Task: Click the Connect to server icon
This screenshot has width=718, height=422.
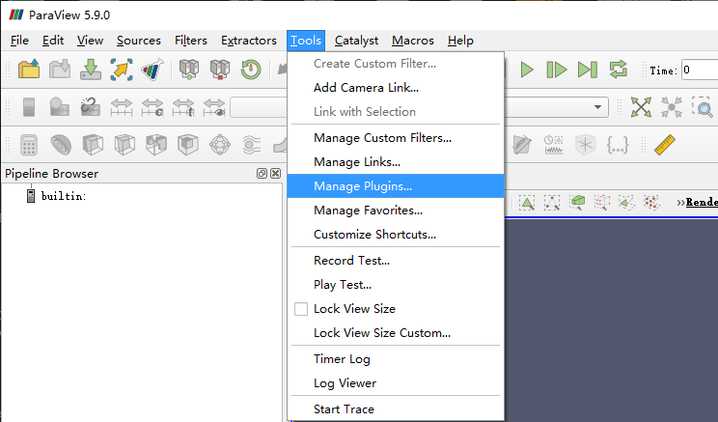Action: point(189,70)
